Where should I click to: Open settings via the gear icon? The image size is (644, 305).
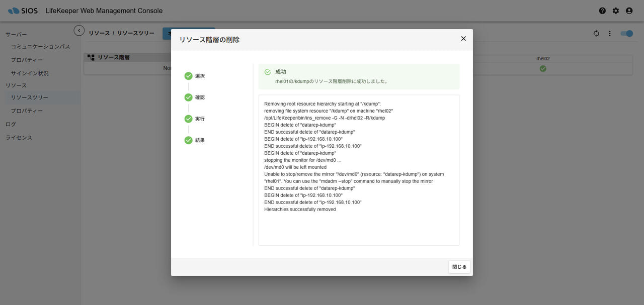tap(616, 11)
